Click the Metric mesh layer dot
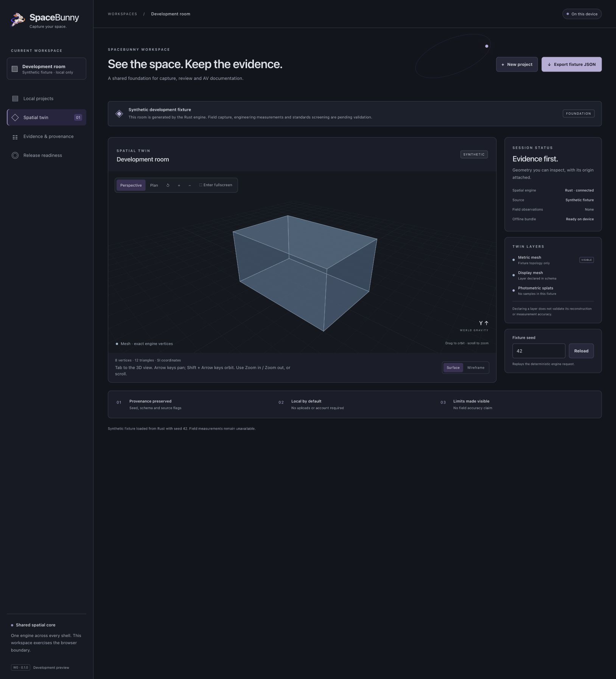This screenshot has width=616, height=679. [513, 260]
